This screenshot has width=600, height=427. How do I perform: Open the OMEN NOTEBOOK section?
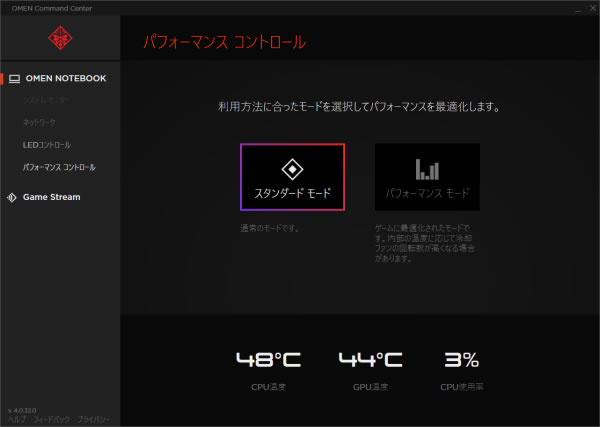(66, 78)
